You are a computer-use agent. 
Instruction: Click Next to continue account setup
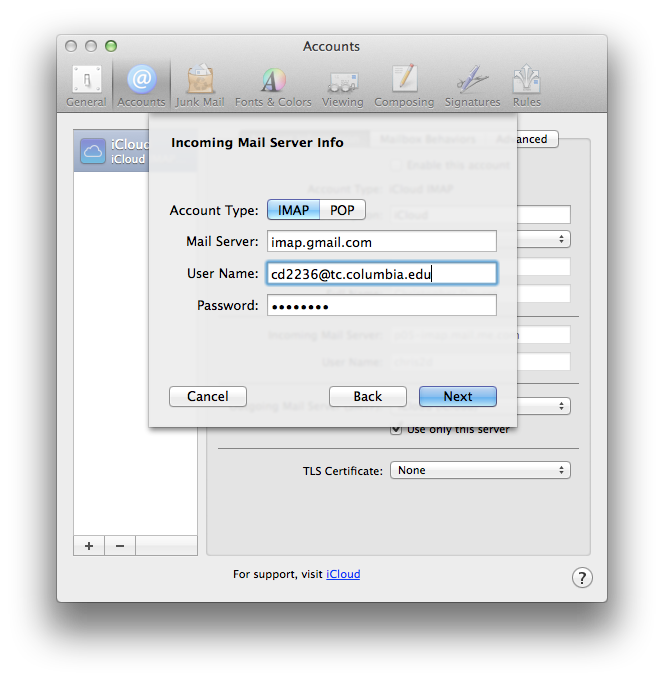pos(458,396)
